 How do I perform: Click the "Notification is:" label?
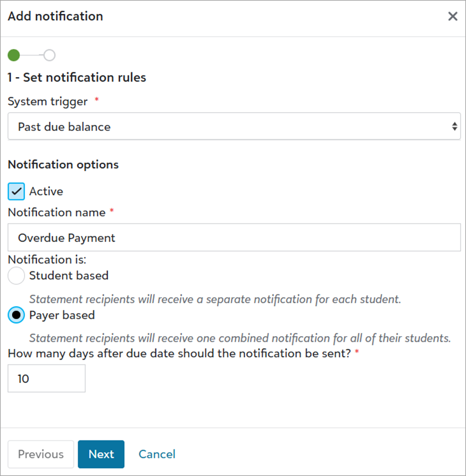(47, 260)
